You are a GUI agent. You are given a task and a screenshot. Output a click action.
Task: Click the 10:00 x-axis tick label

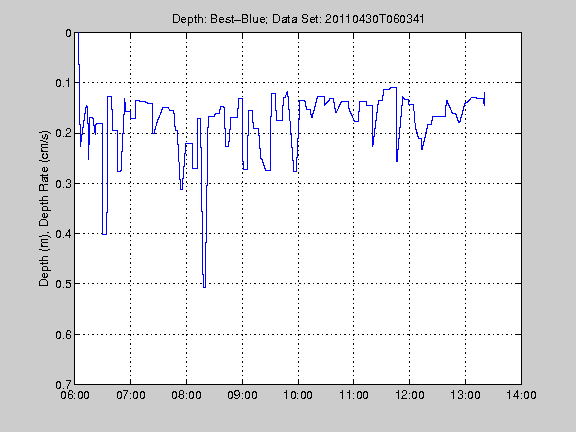coord(298,395)
